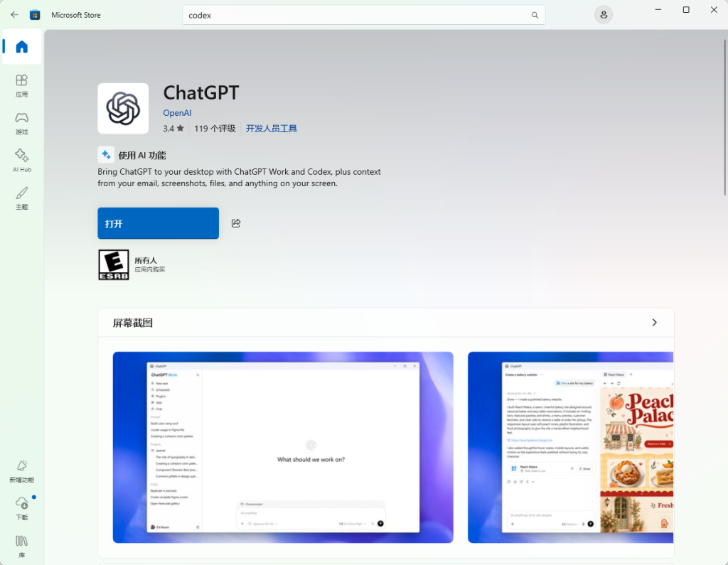Click the app description text paragraph

click(239, 178)
